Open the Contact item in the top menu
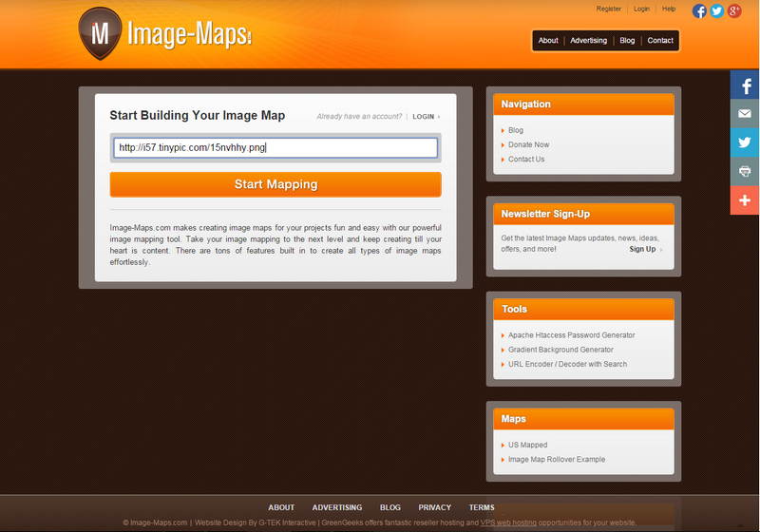The width and height of the screenshot is (760, 532). click(x=660, y=41)
